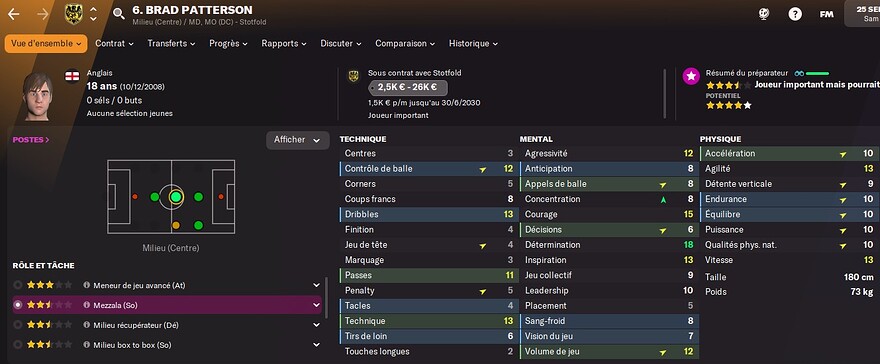Go back with the left arrow icon
The image size is (880, 364).
pyautogui.click(x=13, y=14)
